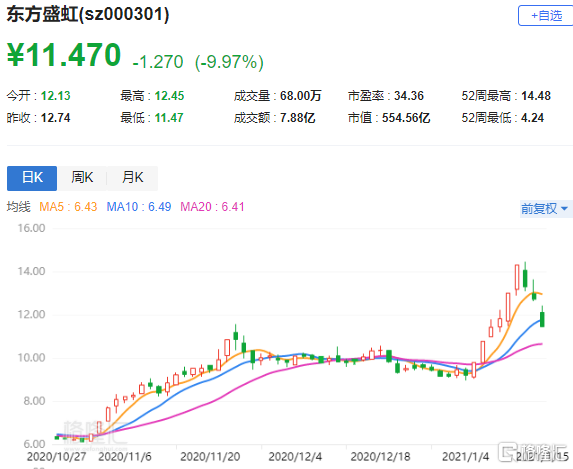
Task: Click the price change -1.270 value
Action: (x=158, y=62)
